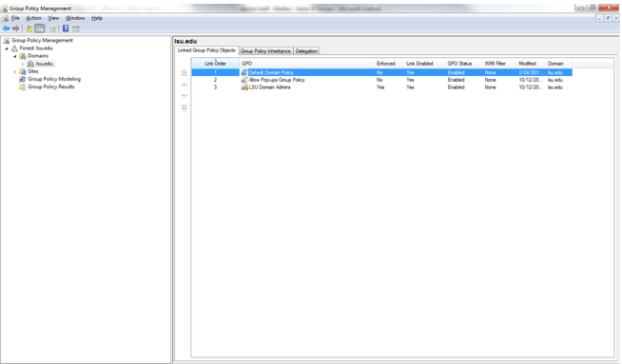Click the Group Policy Modeling icon
The image size is (622, 364).
pyautogui.click(x=23, y=79)
